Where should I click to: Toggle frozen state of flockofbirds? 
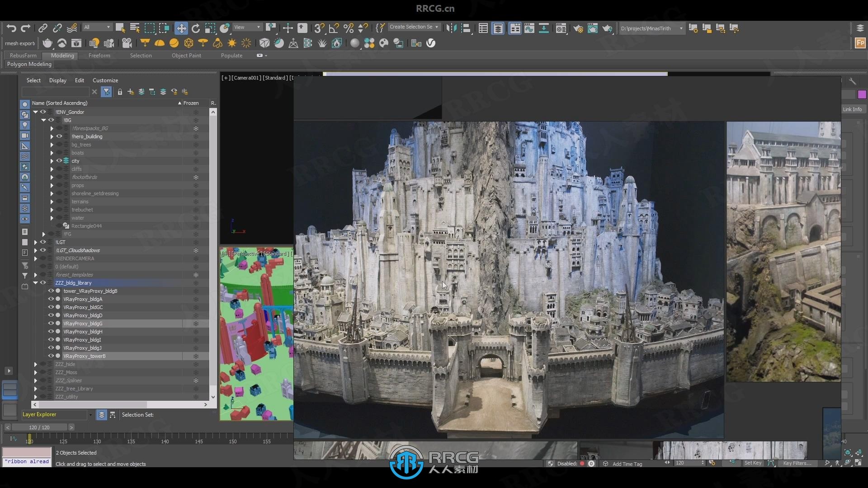point(196,177)
